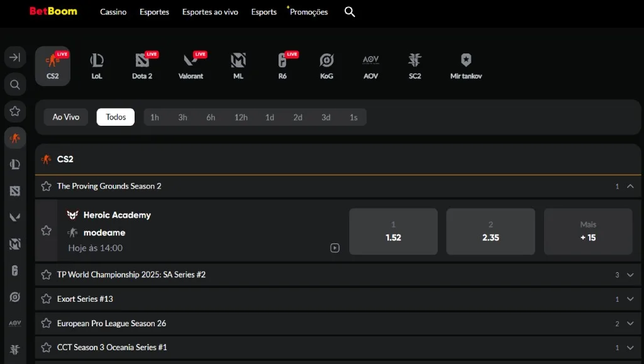Select LoL game icon in carousel
The height and width of the screenshot is (364, 644).
[x=96, y=66]
